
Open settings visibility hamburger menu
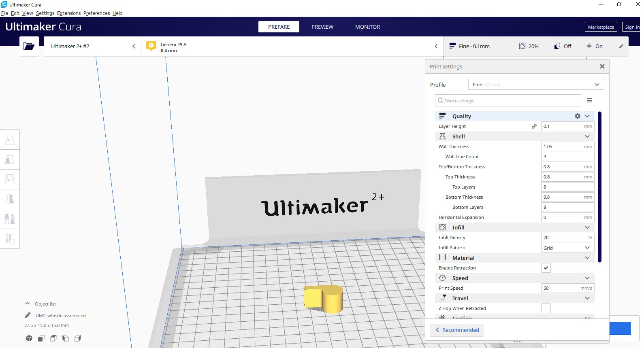pos(589,100)
